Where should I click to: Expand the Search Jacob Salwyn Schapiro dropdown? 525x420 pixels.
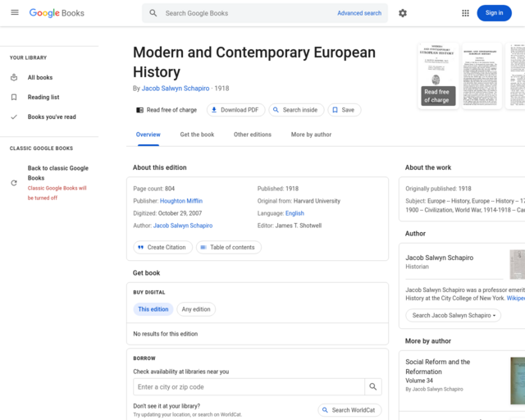[x=454, y=316]
